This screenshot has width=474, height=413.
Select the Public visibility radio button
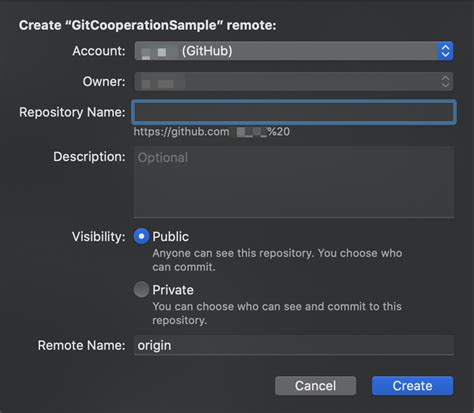(x=141, y=236)
